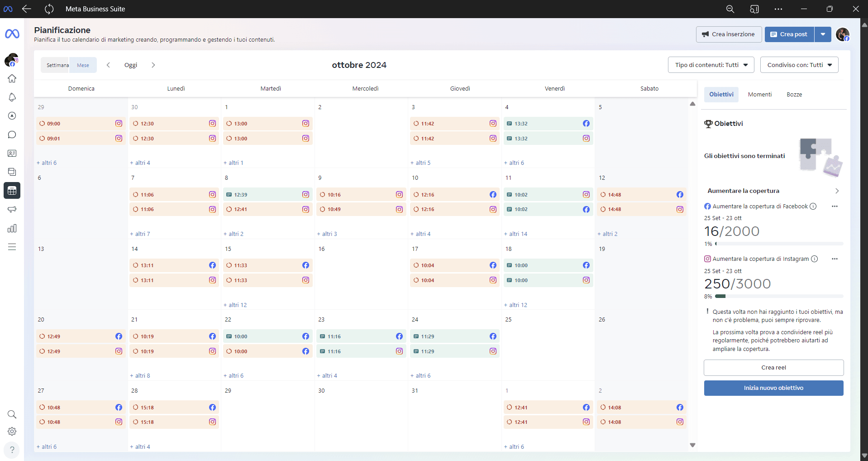Click the Crea reel button
The image size is (868, 461).
[773, 367]
